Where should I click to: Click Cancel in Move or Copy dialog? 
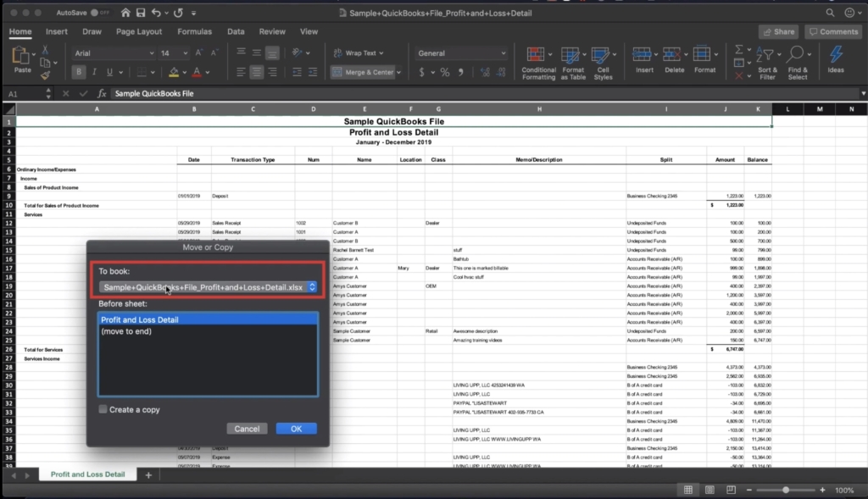point(247,429)
